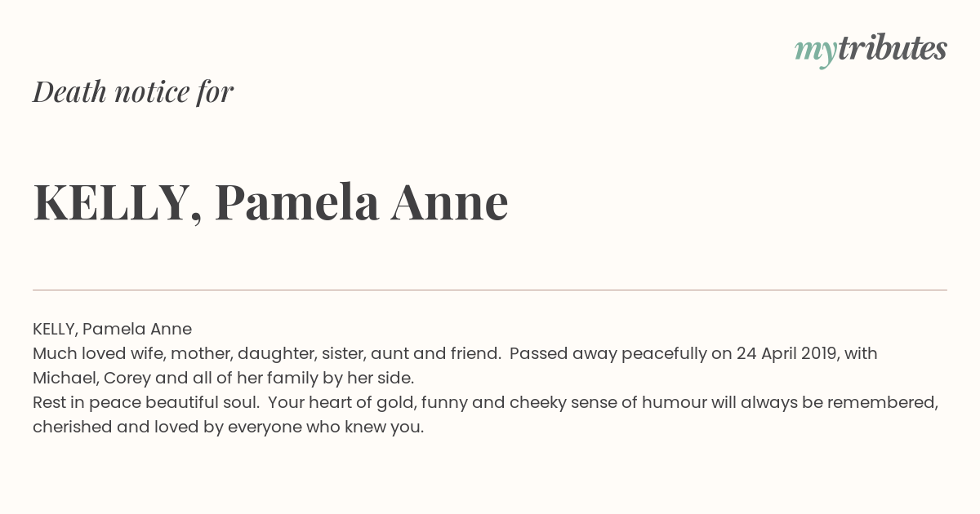Image resolution: width=980 pixels, height=514 pixels.
Task: Click "Anne" in the large bold title
Action: (x=450, y=202)
